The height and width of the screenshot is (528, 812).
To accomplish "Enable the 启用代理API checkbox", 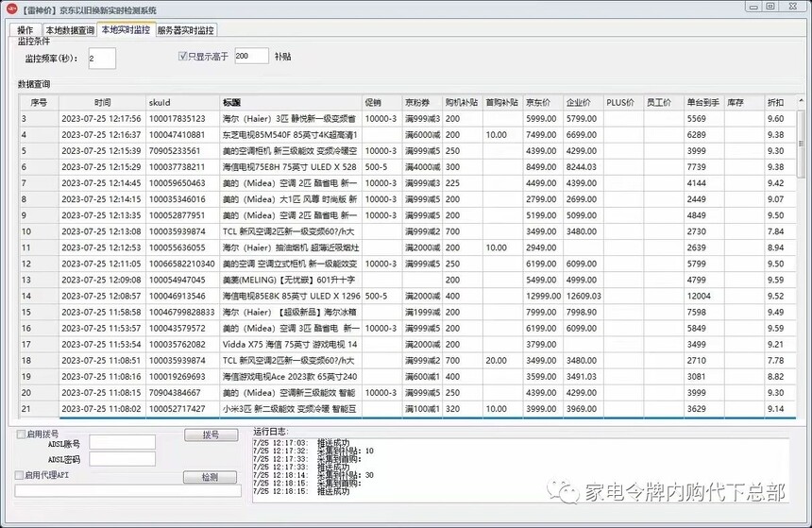I will [19, 474].
